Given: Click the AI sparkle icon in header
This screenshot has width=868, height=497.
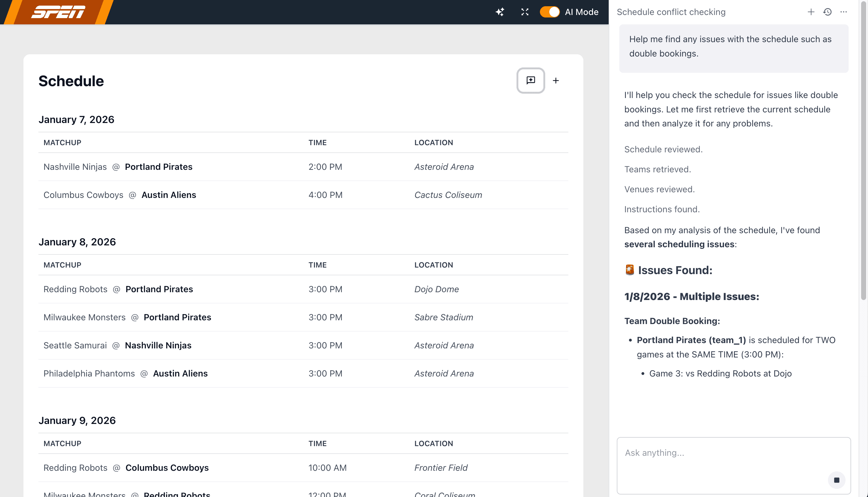Looking at the screenshot, I should (500, 12).
